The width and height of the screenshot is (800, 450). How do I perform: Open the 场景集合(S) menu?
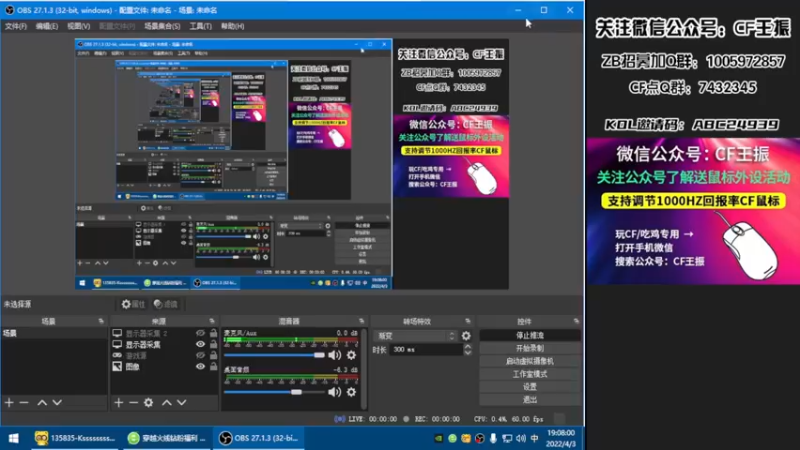(x=162, y=26)
